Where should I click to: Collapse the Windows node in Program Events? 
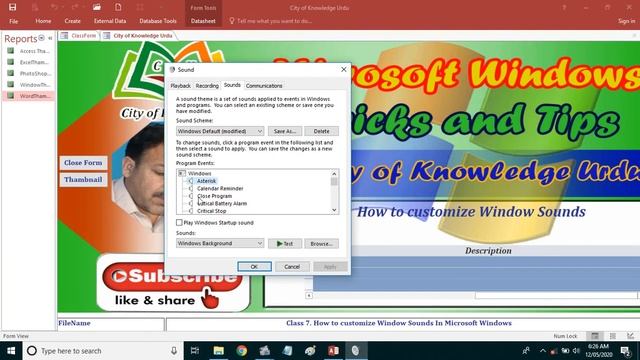click(182, 173)
